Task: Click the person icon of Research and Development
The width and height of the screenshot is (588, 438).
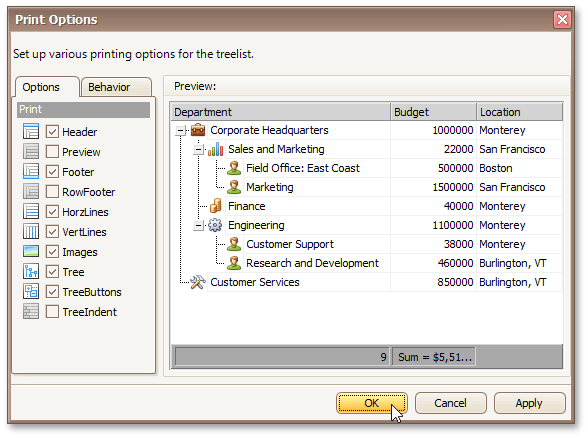Action: [x=234, y=263]
